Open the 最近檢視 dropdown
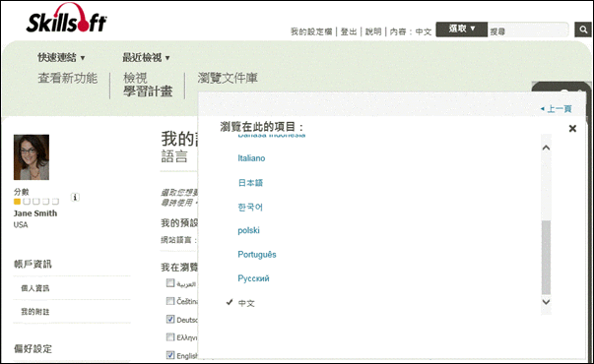Image resolution: width=594 pixels, height=364 pixels. click(146, 57)
